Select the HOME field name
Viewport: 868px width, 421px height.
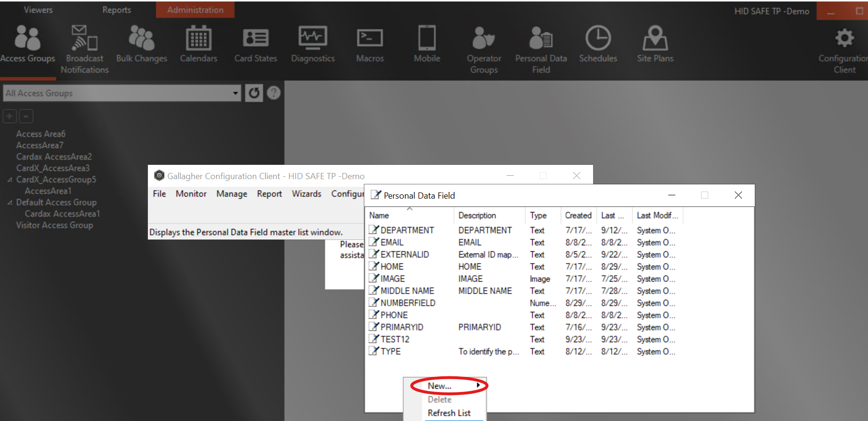[392, 267]
